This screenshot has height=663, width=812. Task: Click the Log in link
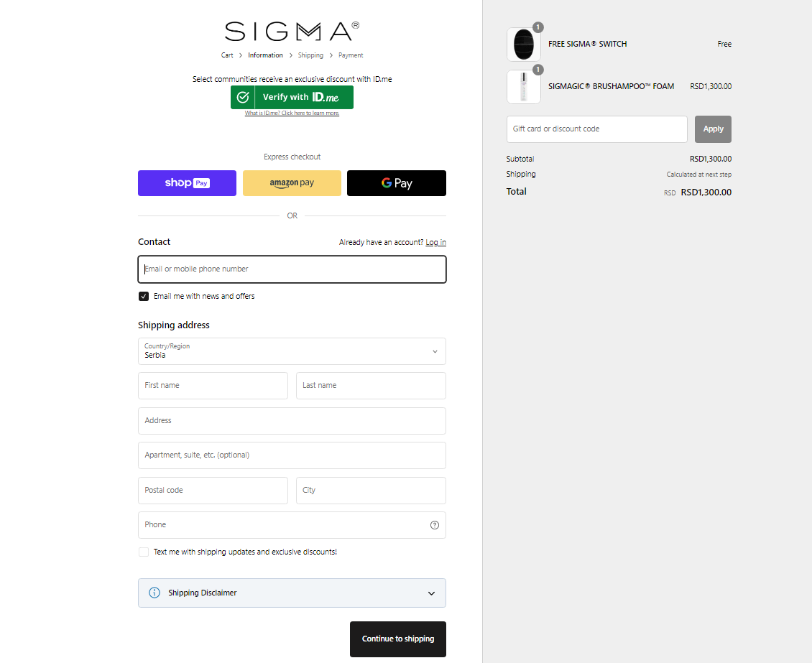click(x=435, y=243)
